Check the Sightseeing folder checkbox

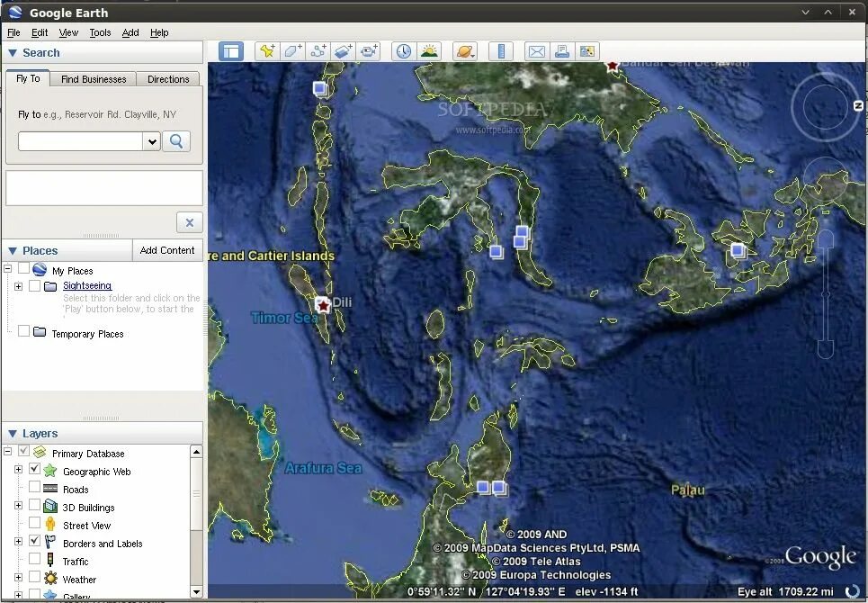[34, 285]
